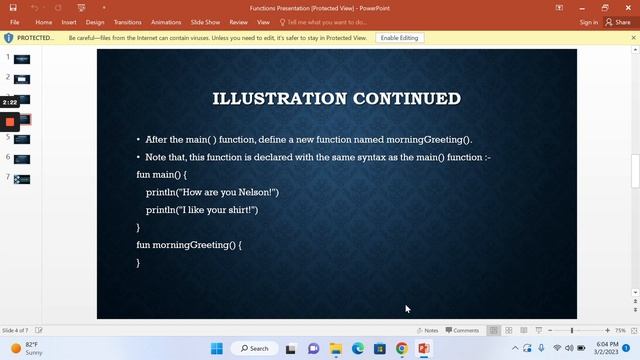Viewport: 640px width, 360px height.
Task: Click the Protected View shield icon
Action: point(9,38)
